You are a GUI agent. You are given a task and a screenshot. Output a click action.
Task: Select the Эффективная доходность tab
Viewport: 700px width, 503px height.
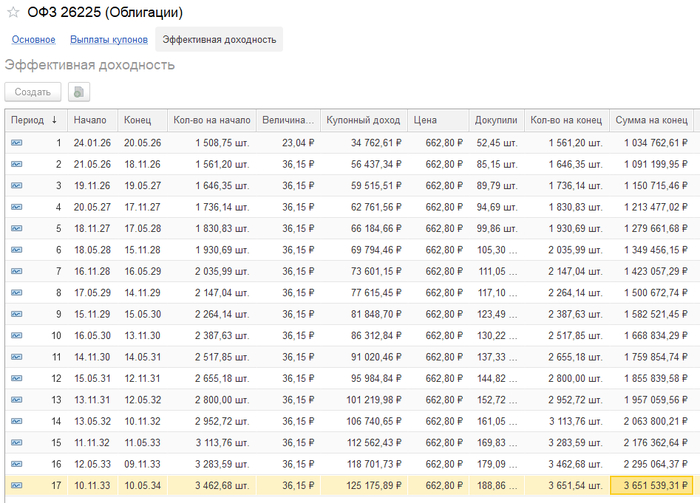coord(219,40)
